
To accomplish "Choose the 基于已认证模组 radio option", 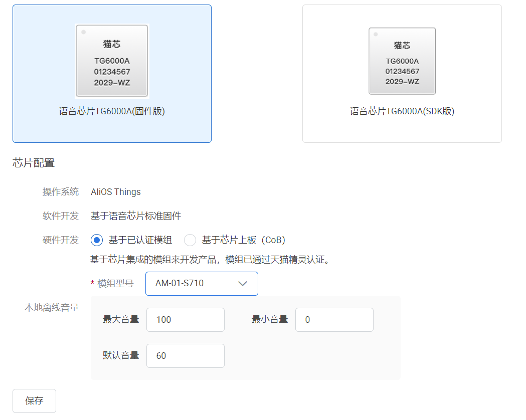I will coord(97,240).
